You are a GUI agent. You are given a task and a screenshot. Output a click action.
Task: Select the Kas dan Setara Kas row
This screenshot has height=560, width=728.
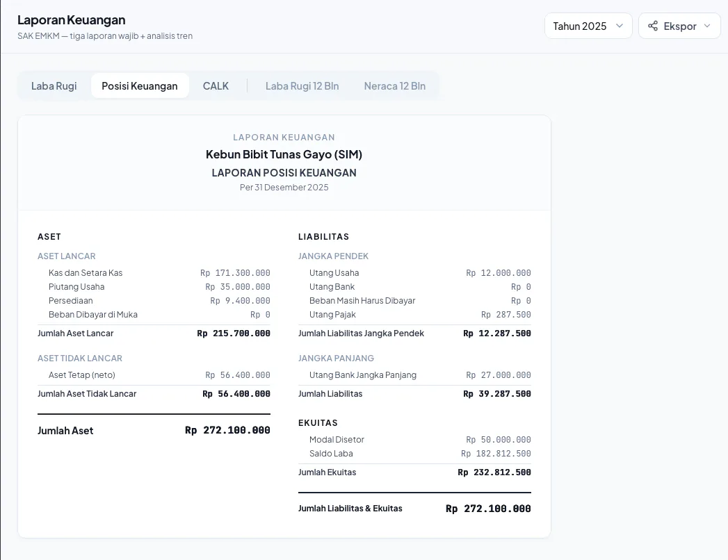click(x=154, y=273)
